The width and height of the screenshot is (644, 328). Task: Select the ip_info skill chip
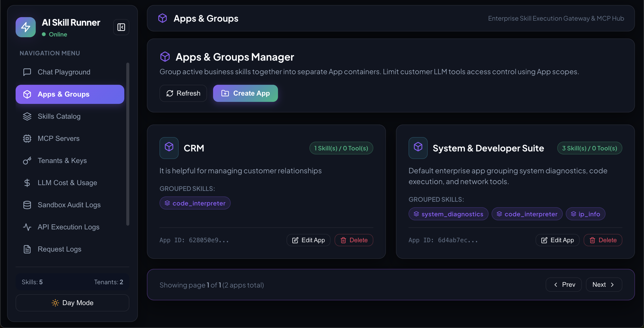(586, 214)
